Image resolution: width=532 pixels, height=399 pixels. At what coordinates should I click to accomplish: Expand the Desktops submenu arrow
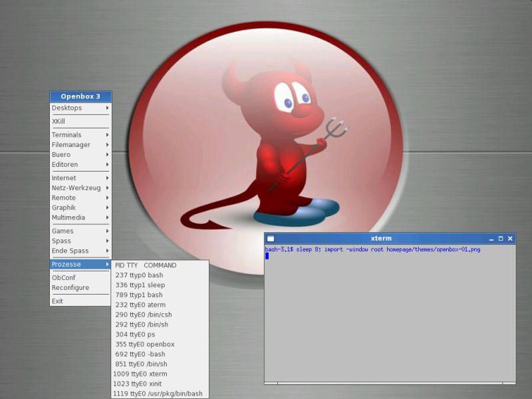tap(107, 108)
